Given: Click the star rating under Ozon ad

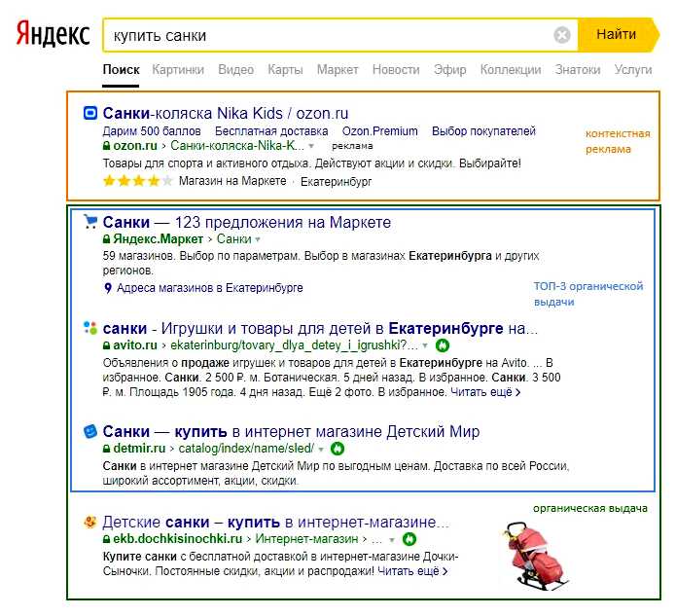Looking at the screenshot, I should (x=137, y=181).
